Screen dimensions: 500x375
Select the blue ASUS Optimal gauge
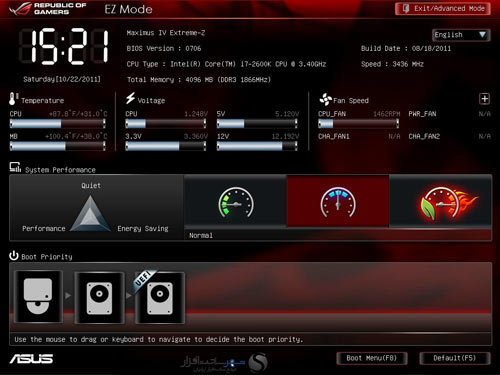338,202
